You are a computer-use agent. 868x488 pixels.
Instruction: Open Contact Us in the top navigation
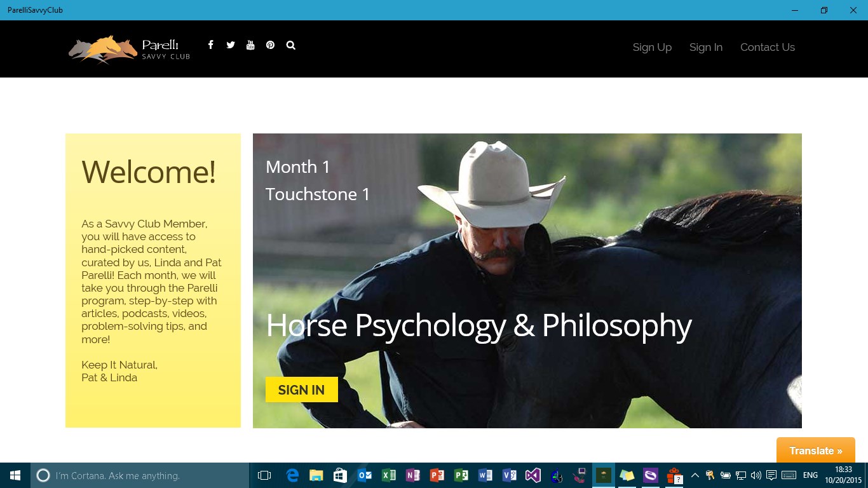tap(768, 47)
